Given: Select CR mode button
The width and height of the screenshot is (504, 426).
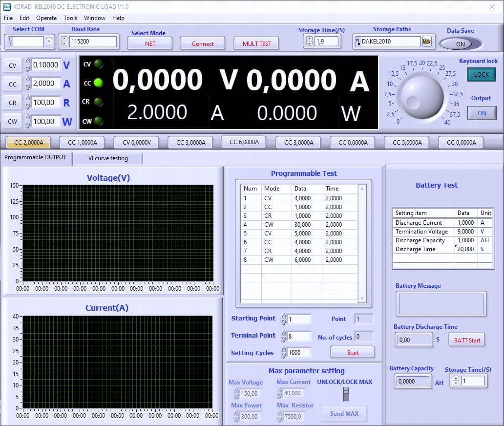Looking at the screenshot, I should [x=12, y=103].
